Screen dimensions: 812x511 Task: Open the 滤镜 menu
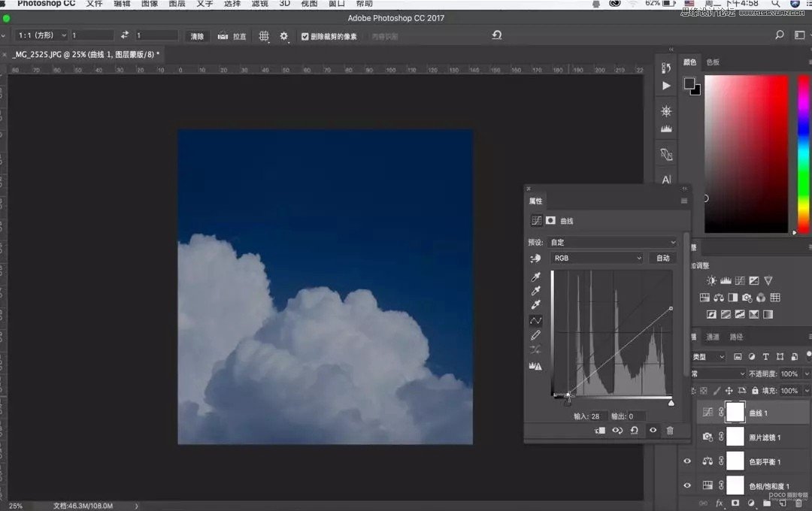coord(259,4)
